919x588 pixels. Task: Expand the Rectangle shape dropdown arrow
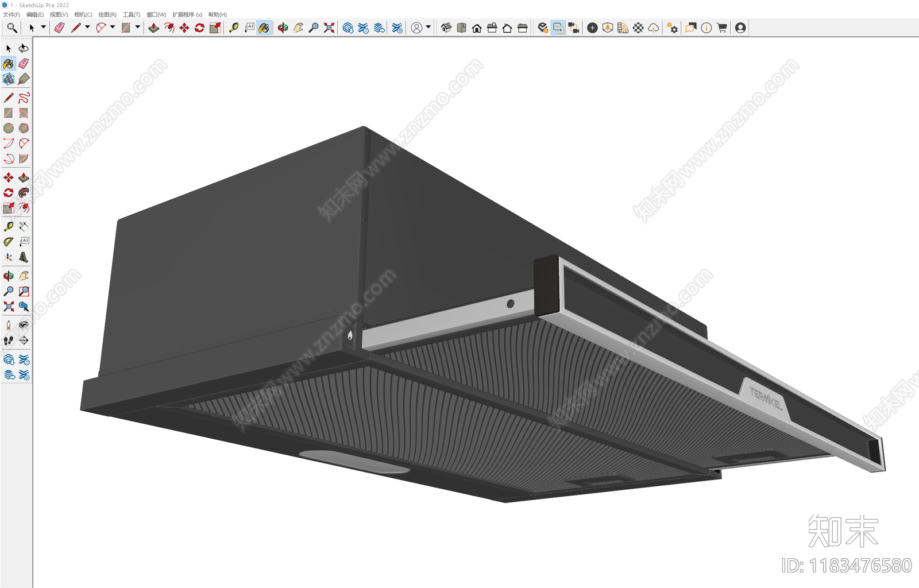point(138,27)
